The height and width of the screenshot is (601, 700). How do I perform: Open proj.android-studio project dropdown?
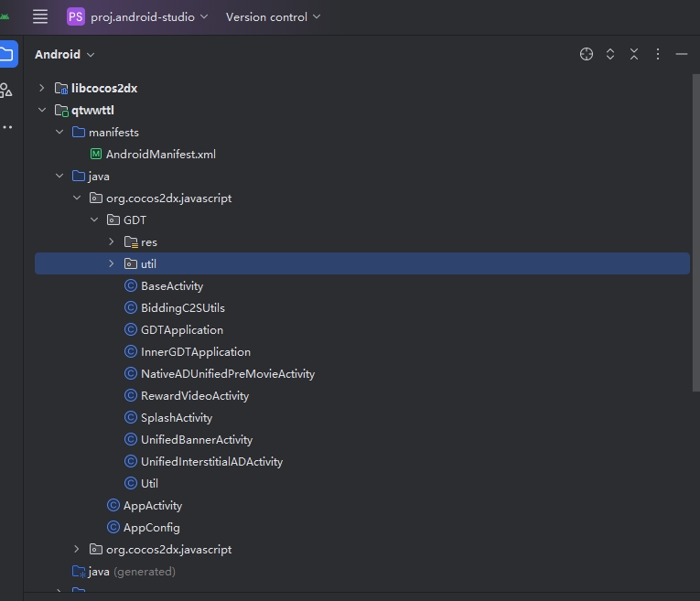coord(138,16)
